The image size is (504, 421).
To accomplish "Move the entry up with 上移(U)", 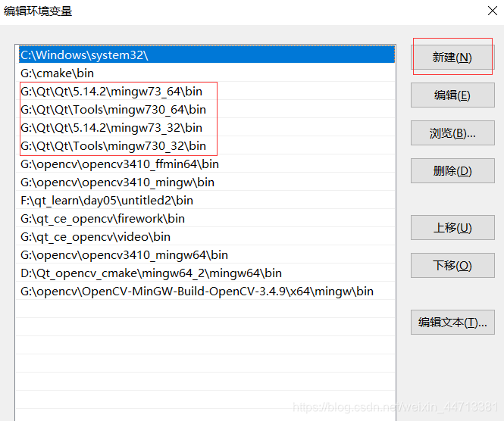I will pos(452,228).
